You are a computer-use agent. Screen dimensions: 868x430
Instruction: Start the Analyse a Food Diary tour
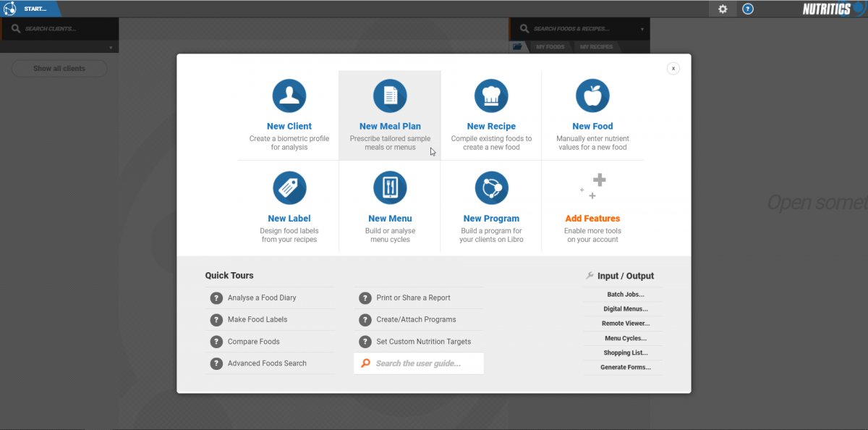pos(262,298)
